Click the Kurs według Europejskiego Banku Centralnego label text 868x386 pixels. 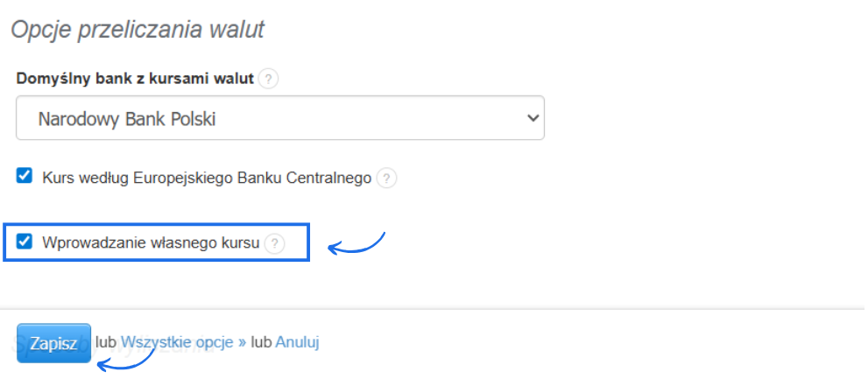click(x=207, y=178)
